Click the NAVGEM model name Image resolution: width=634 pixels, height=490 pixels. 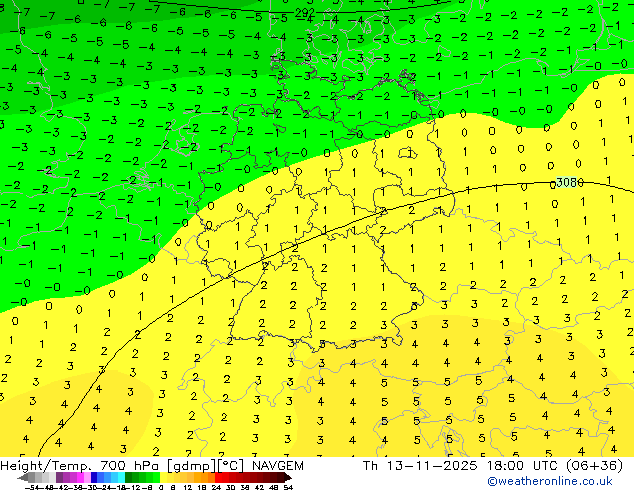(x=278, y=466)
